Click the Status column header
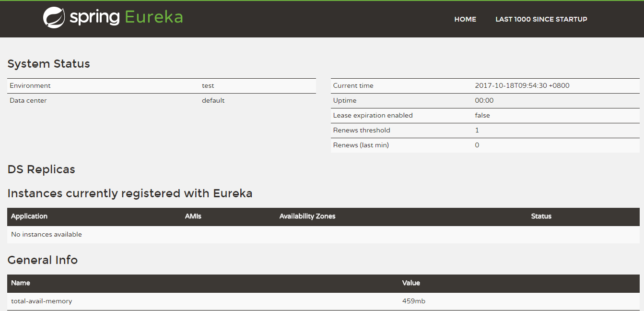The width and height of the screenshot is (644, 311). 541,216
